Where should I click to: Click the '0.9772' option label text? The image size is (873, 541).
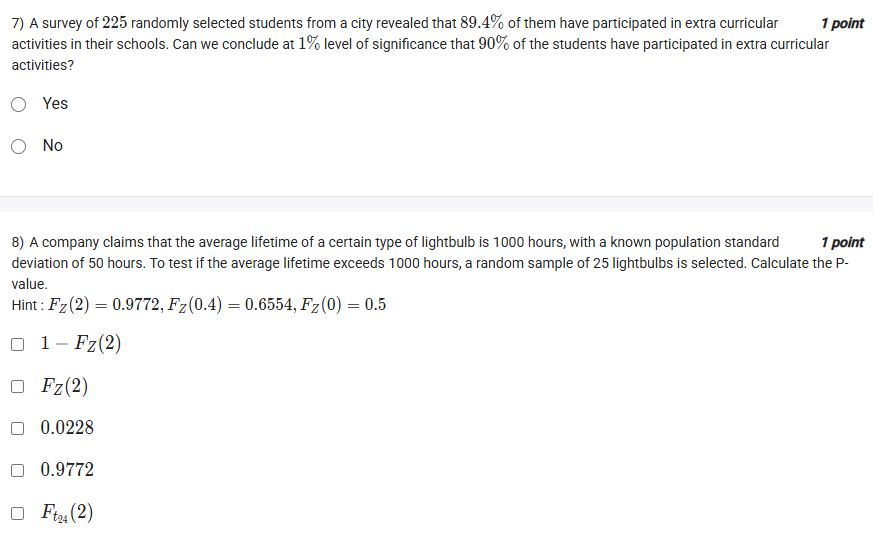point(67,470)
